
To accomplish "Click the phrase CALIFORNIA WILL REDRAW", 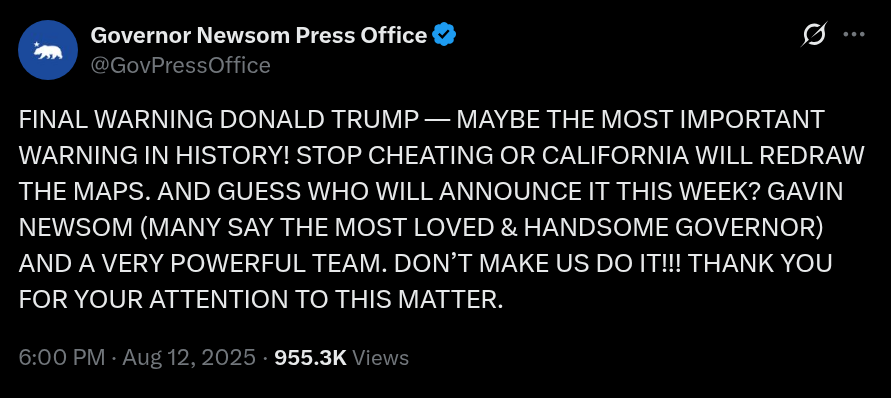I will (703, 155).
